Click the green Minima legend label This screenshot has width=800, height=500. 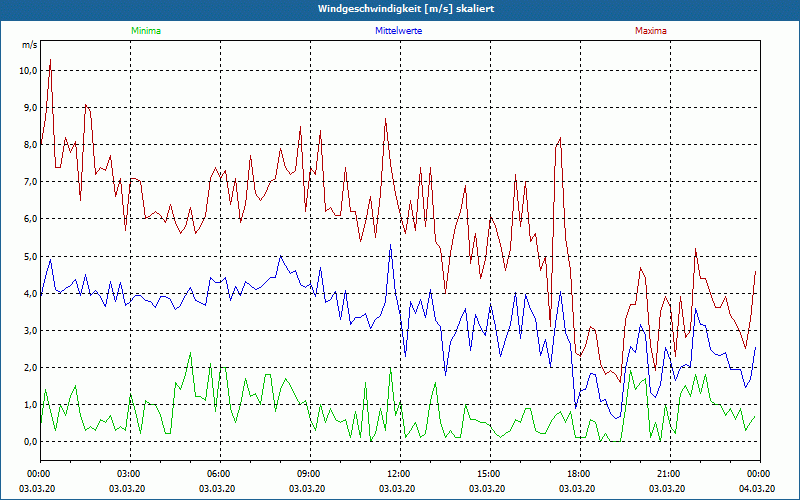click(146, 31)
